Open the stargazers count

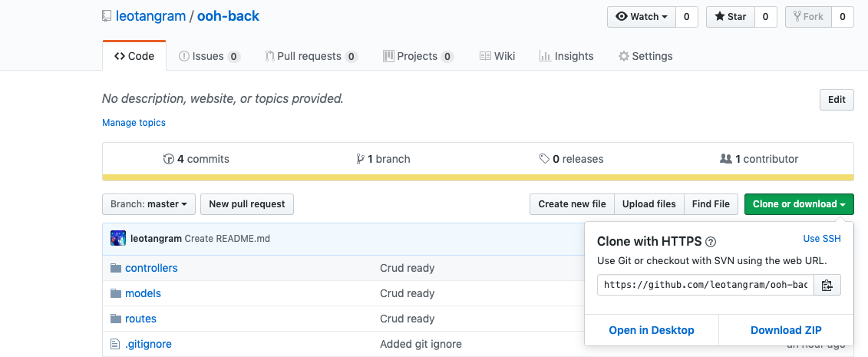[x=766, y=17]
